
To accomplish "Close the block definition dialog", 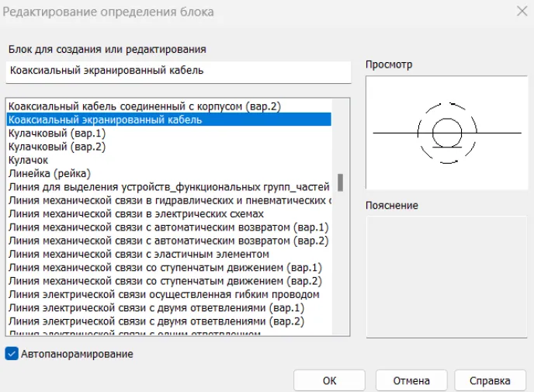I will pyautogui.click(x=519, y=12).
